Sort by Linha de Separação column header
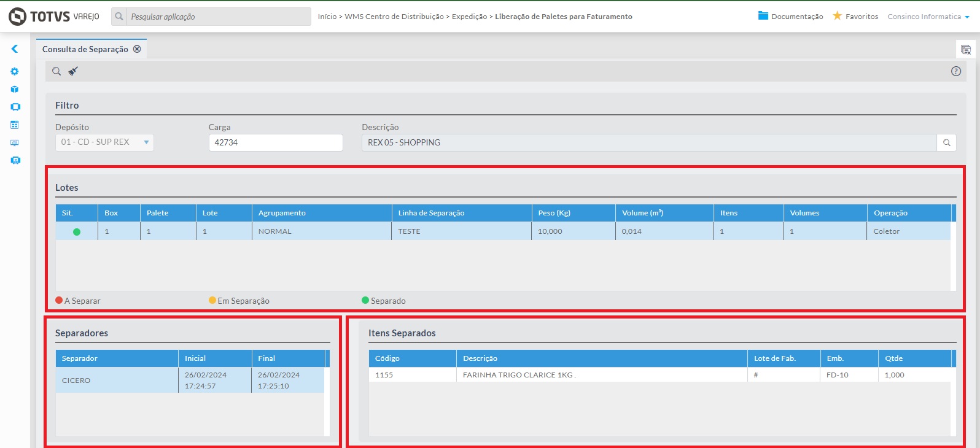The image size is (980, 448). coord(462,213)
